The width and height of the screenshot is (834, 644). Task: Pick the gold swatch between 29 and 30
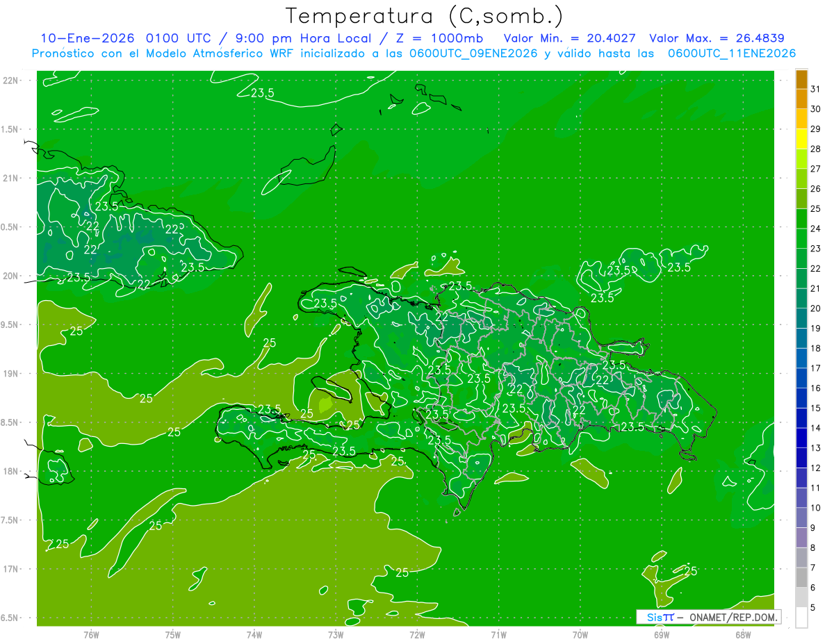pyautogui.click(x=801, y=119)
